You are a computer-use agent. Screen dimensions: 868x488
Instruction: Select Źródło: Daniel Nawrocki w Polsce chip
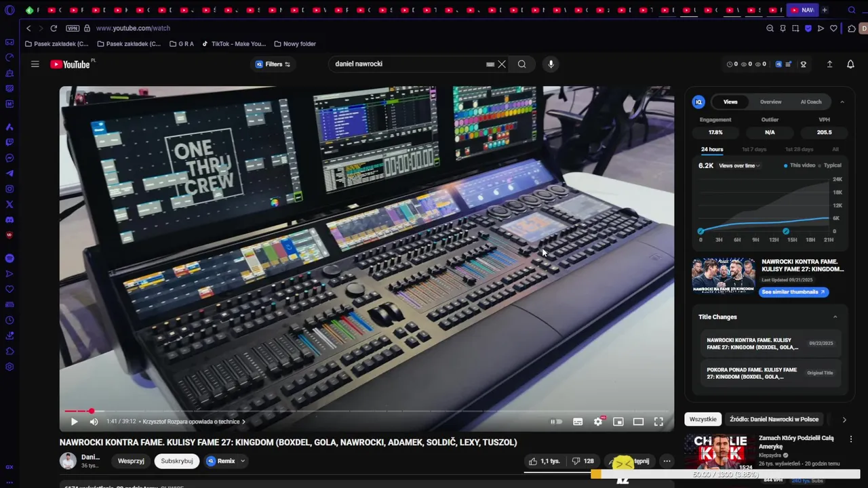774,419
